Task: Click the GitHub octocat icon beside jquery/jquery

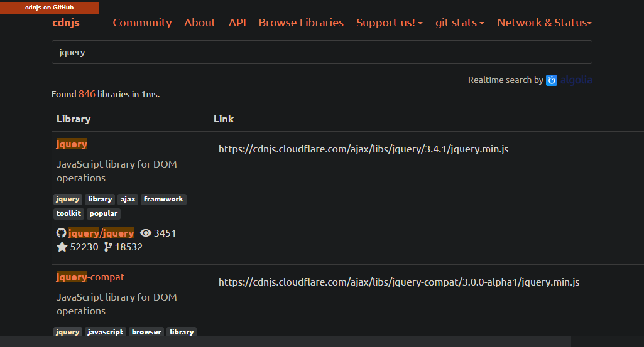Action: (61, 233)
